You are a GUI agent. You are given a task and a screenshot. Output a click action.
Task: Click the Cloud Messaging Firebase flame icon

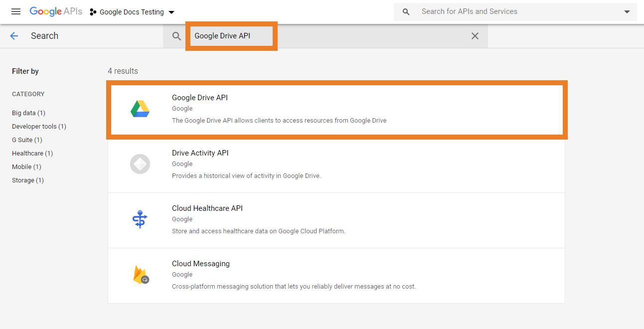tap(141, 275)
